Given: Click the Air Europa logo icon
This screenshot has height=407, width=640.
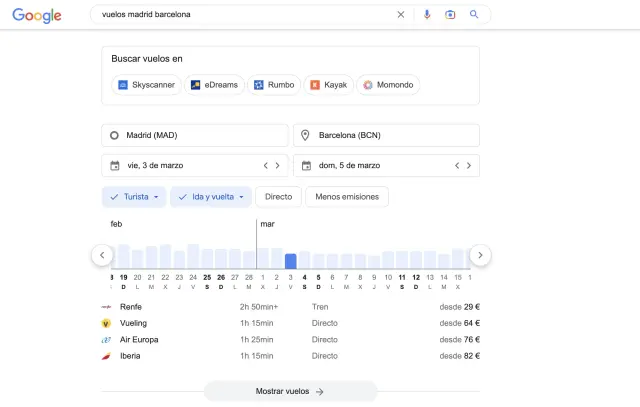Looking at the screenshot, I should pyautogui.click(x=106, y=340).
